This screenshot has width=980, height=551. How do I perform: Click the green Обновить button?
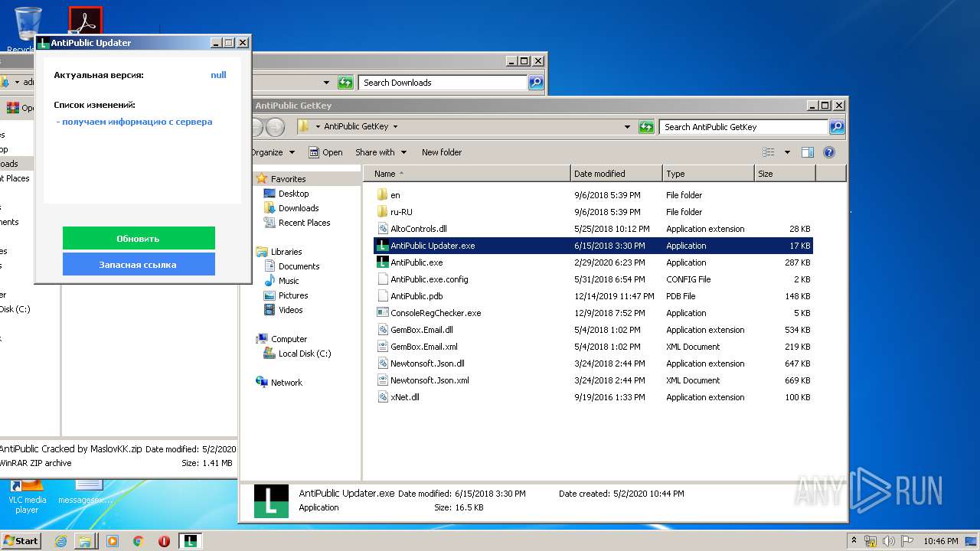tap(139, 238)
